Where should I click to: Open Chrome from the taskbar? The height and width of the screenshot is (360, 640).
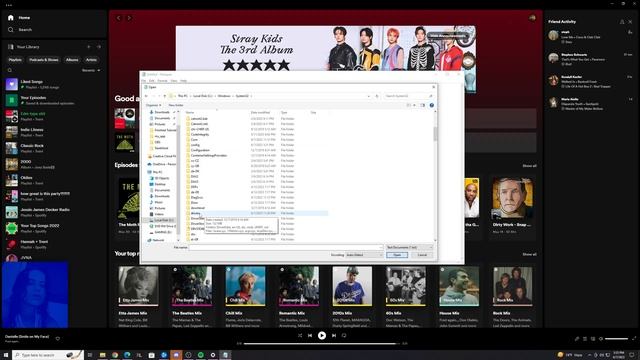click(x=115, y=355)
